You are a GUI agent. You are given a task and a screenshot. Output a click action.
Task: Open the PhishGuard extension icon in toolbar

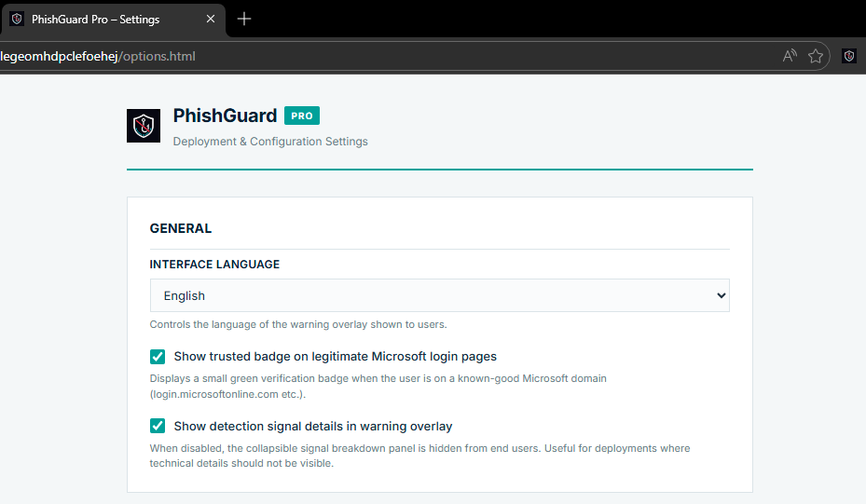tap(849, 56)
